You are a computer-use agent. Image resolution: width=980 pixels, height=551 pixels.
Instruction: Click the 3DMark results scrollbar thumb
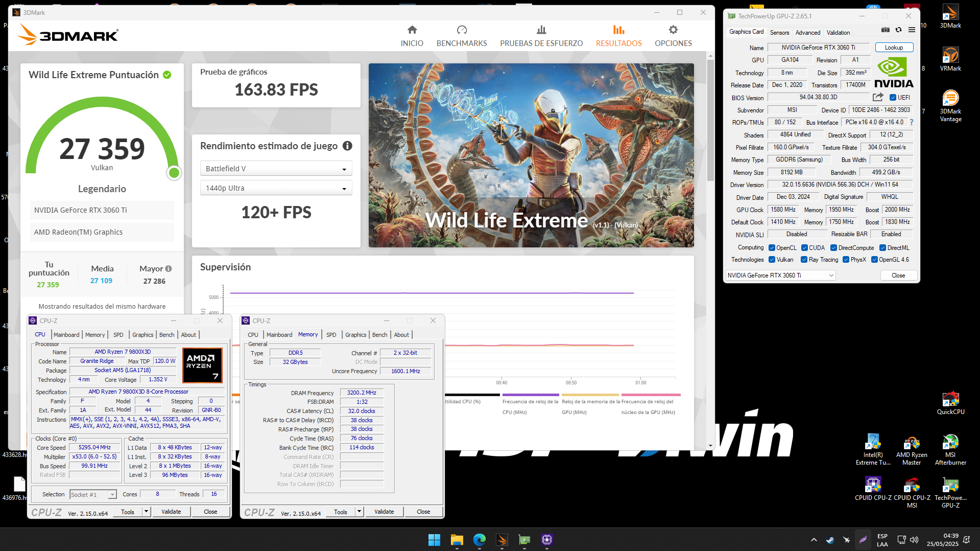pyautogui.click(x=710, y=120)
